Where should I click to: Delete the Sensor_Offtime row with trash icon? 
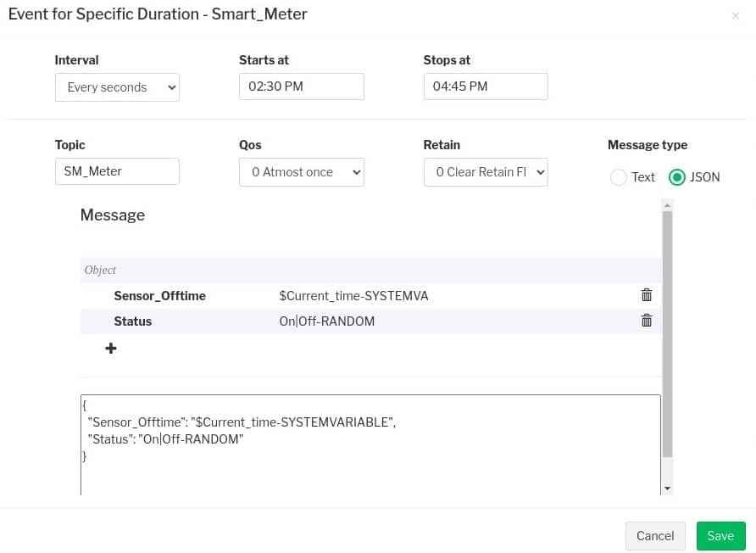[647, 295]
